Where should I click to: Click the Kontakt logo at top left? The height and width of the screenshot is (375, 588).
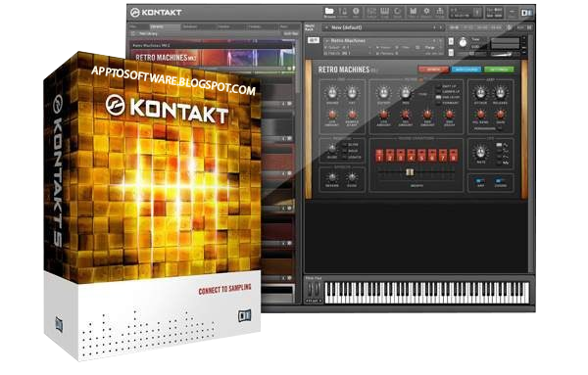pos(157,13)
